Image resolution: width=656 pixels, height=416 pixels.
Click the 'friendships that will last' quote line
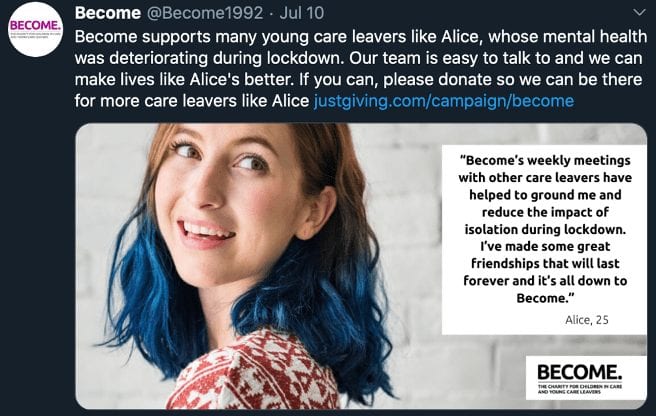[x=545, y=263]
